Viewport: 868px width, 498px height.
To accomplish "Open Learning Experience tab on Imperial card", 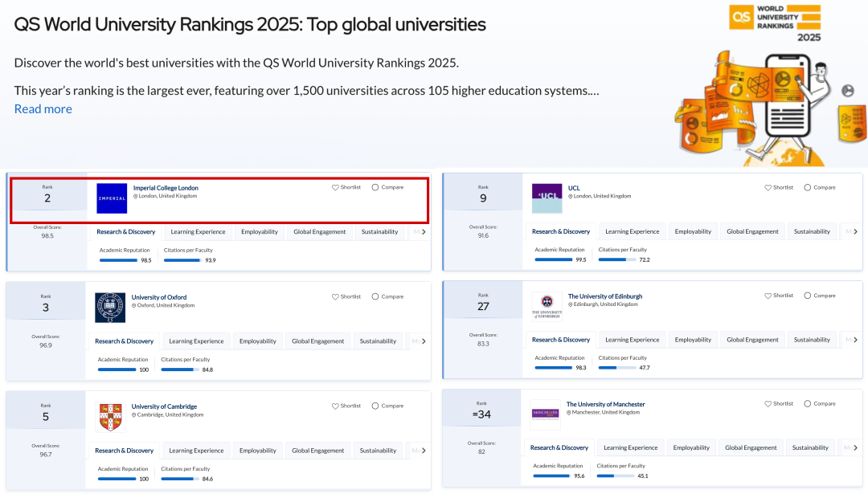I will coord(198,232).
